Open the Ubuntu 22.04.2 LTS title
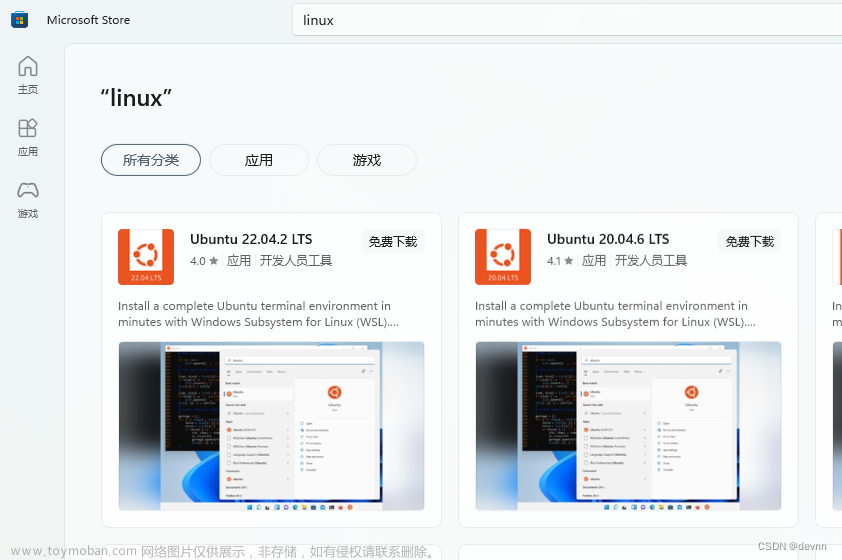The width and height of the screenshot is (842, 560). [x=251, y=239]
